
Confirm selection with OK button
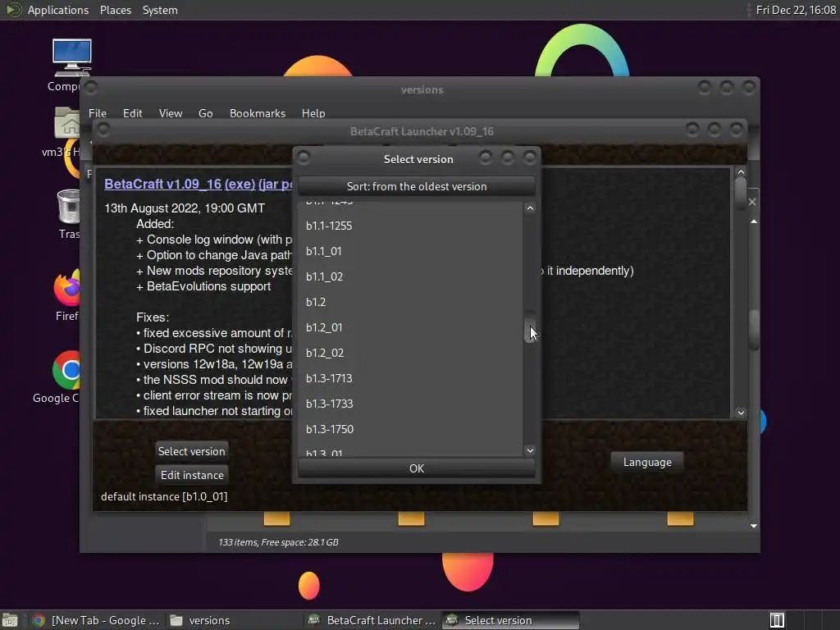(x=416, y=468)
